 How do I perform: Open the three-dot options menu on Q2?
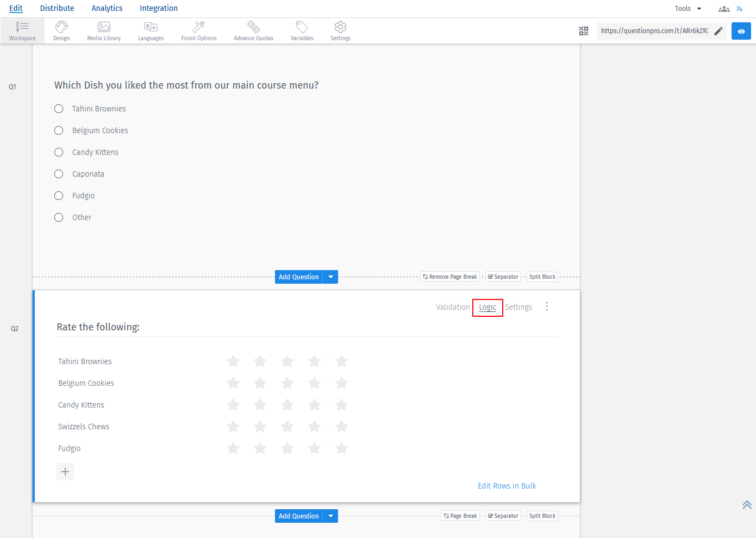(x=547, y=306)
